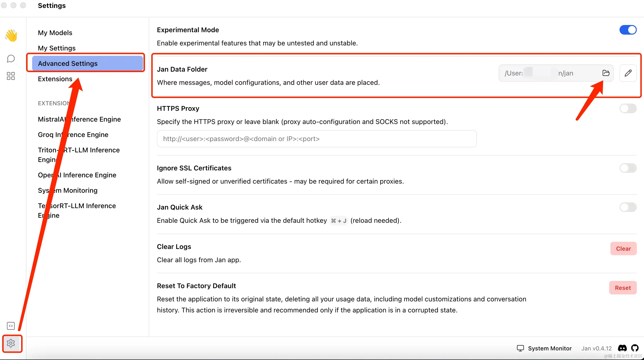This screenshot has width=644, height=360.
Task: Open the local API server icon
Action: coord(11,326)
